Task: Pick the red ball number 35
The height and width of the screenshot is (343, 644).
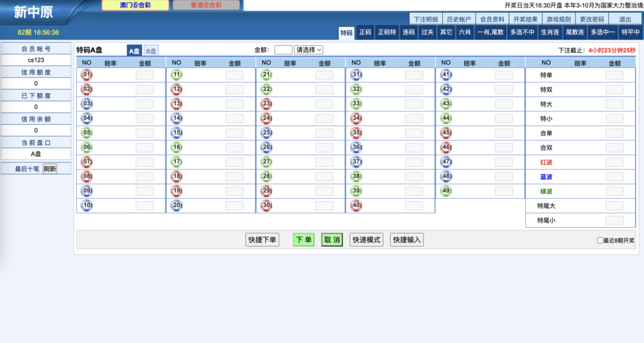Action: (357, 133)
